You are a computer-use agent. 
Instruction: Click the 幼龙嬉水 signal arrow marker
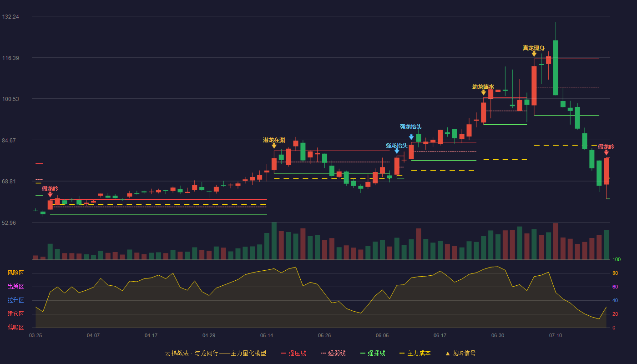483,92
